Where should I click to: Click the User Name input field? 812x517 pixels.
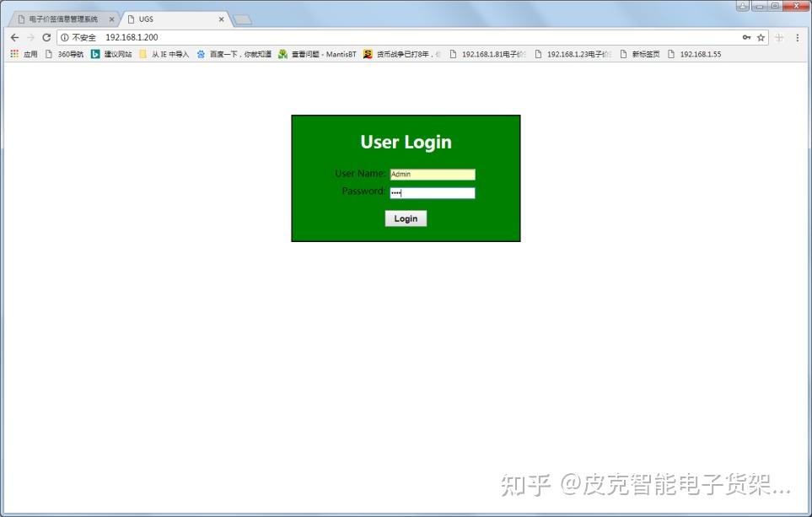click(x=433, y=175)
